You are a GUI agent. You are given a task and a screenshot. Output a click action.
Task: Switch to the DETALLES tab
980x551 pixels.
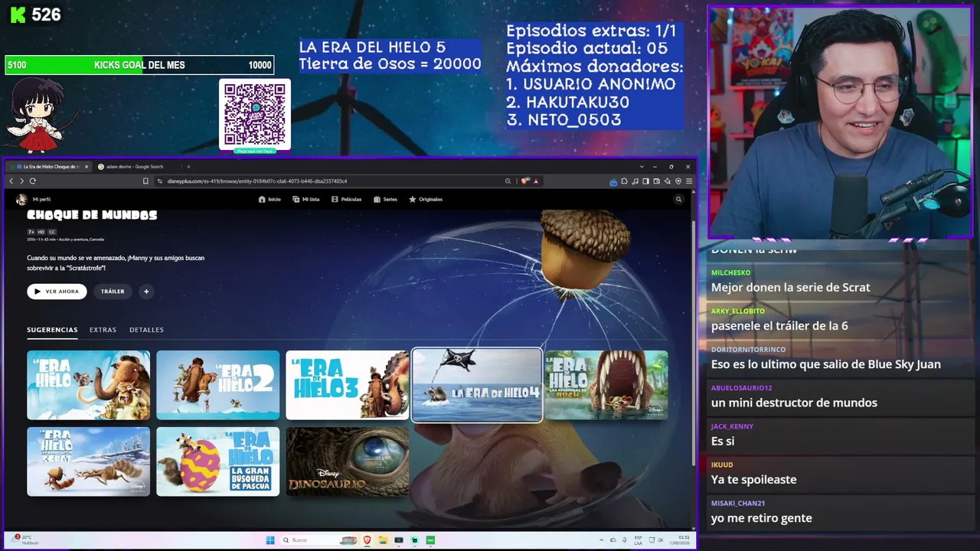[x=146, y=330]
